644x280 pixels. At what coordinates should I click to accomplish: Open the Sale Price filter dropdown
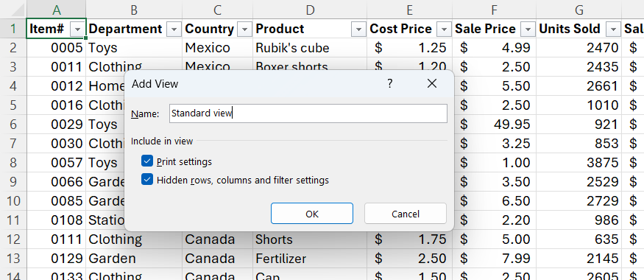[528, 29]
